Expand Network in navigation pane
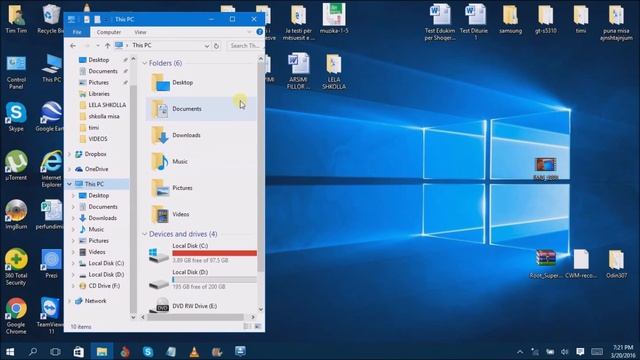 (70, 301)
